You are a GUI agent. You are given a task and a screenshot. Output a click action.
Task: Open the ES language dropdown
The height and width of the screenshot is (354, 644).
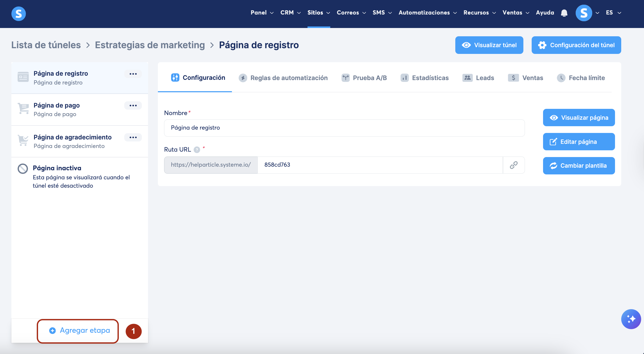[613, 13]
